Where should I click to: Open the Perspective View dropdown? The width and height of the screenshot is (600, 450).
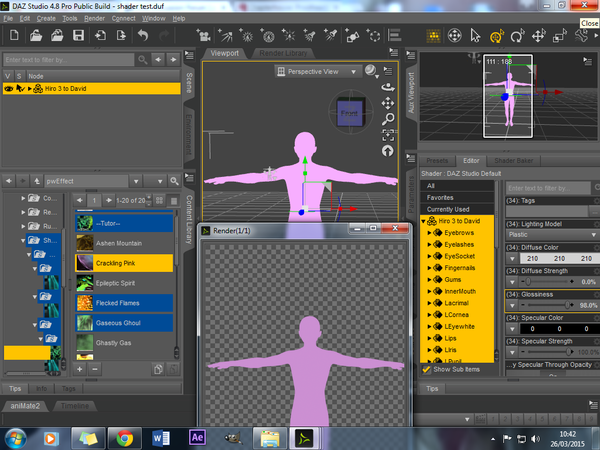point(318,72)
